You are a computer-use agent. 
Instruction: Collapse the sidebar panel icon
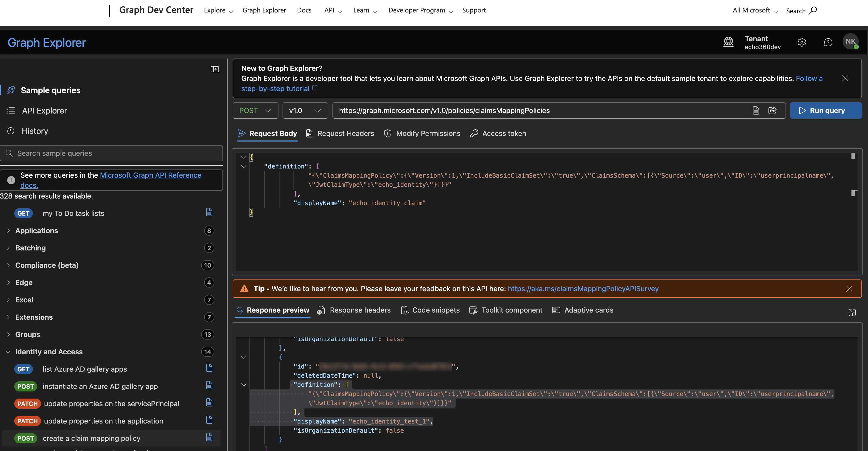pos(215,69)
